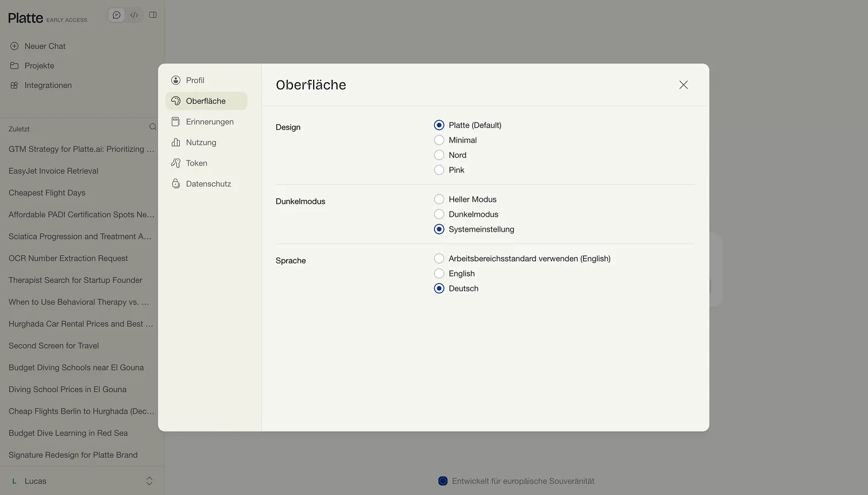Switch to chat mode icon
Viewport: 868px width, 495px height.
(117, 15)
